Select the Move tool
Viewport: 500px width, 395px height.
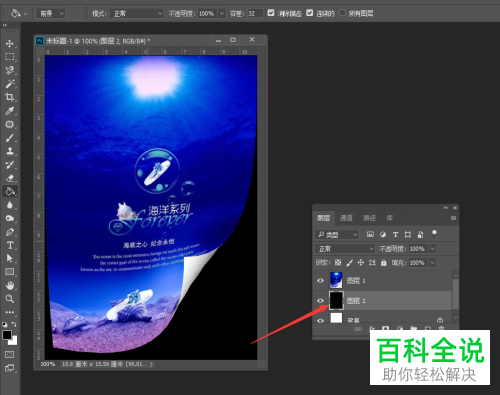click(x=10, y=44)
